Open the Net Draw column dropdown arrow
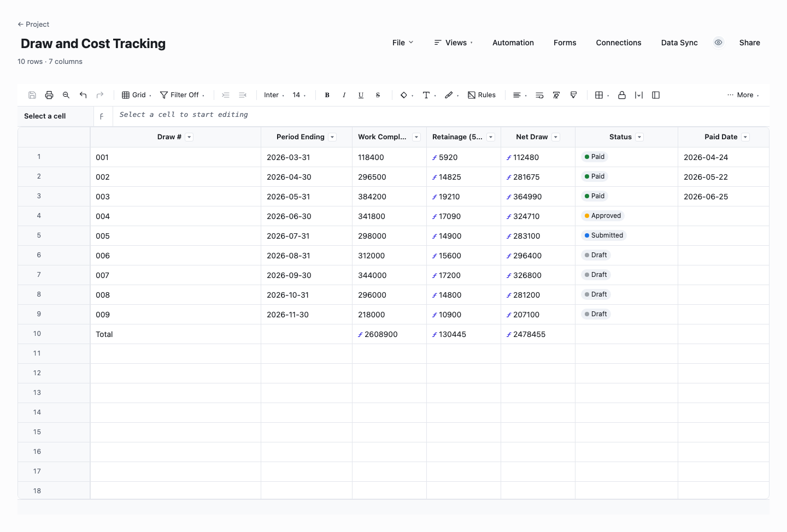The width and height of the screenshot is (787, 532). (556, 137)
